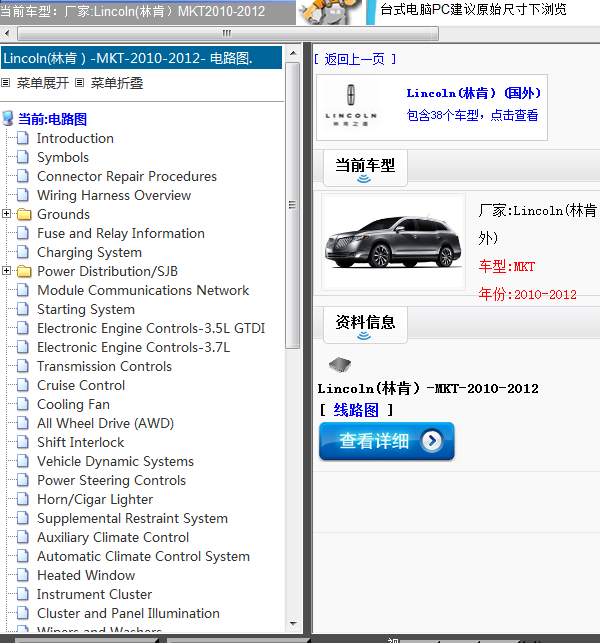The image size is (600, 643).
Task: Click the Charging System document icon
Action: [x=23, y=252]
